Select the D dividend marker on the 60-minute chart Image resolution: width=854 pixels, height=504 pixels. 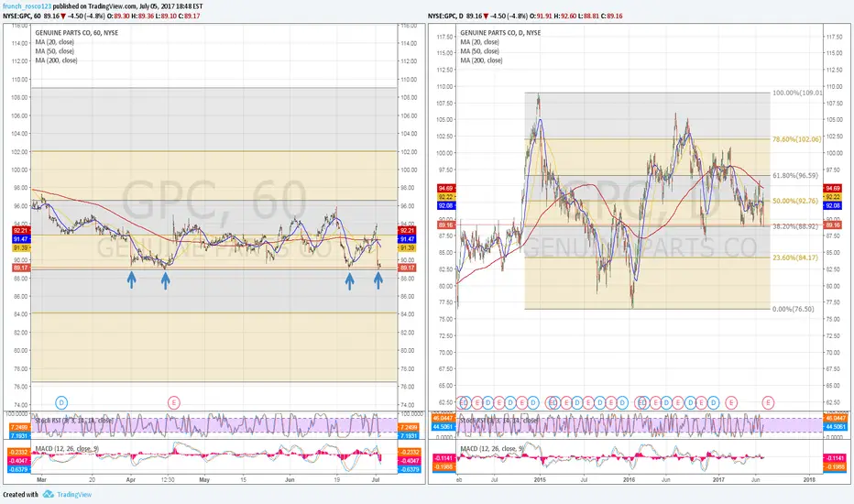[x=61, y=402]
